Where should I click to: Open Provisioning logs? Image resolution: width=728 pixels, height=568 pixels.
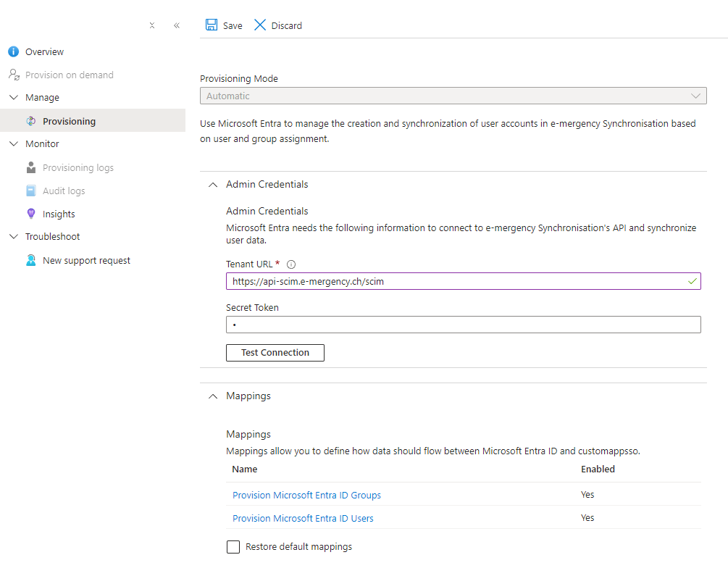[78, 167]
